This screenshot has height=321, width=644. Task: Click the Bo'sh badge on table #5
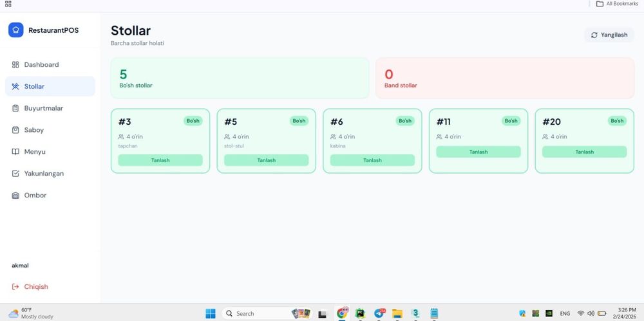click(299, 121)
